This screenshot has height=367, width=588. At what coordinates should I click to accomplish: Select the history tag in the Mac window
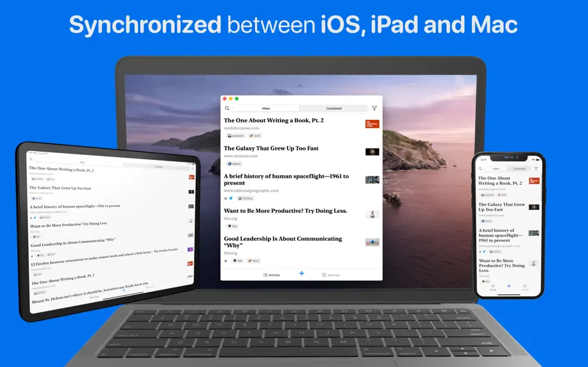tap(246, 199)
